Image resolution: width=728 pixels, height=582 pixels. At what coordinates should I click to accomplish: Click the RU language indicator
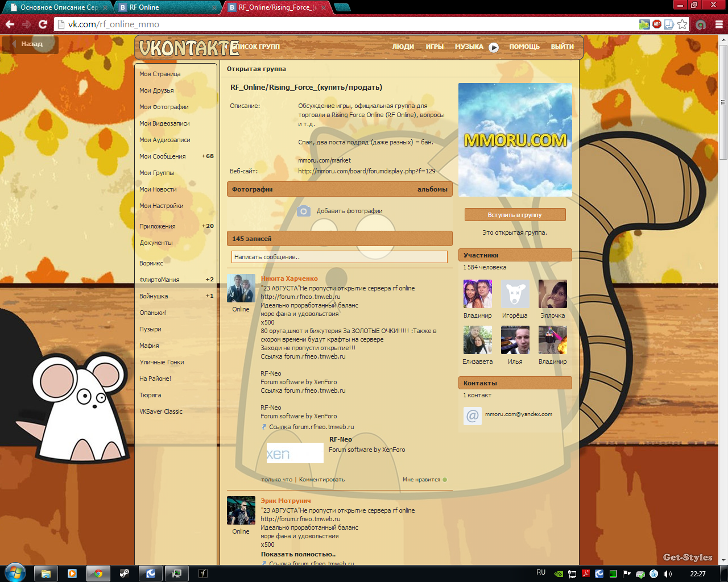(x=541, y=573)
